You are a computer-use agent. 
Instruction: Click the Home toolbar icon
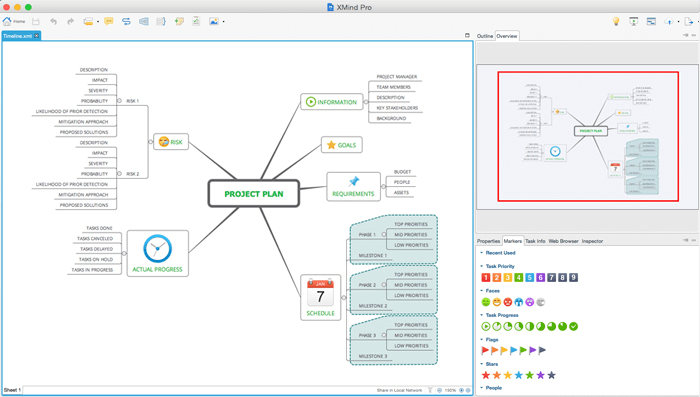coord(13,21)
